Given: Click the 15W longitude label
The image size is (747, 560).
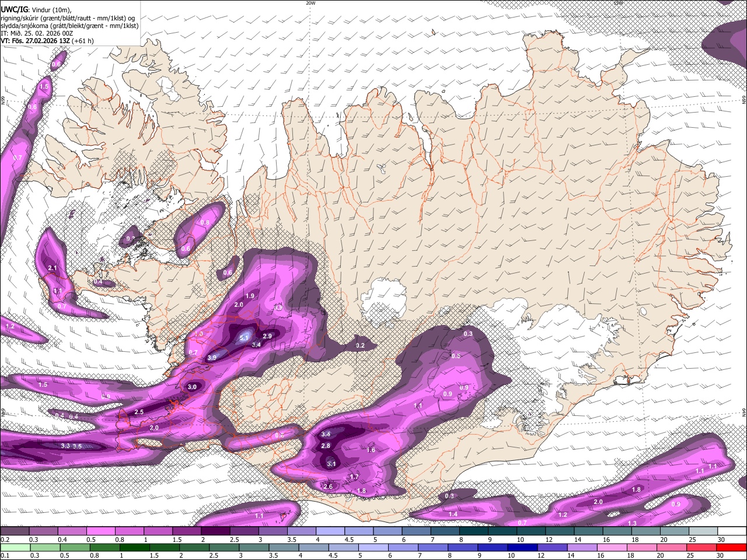Looking at the screenshot, I should (x=618, y=3).
